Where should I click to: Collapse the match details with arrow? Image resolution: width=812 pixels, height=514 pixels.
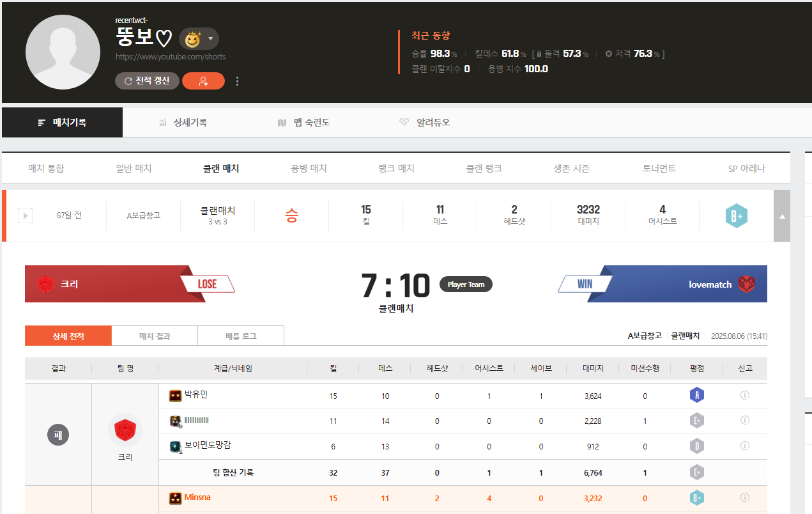coord(782,216)
